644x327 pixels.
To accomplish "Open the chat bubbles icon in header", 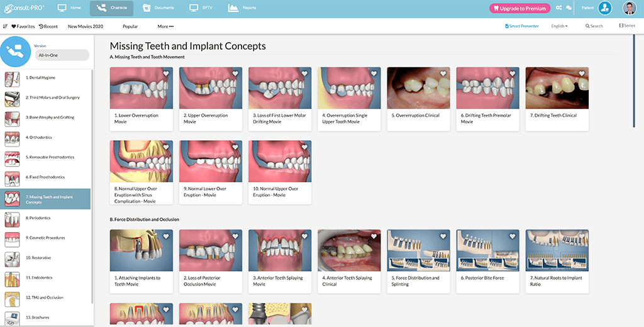I will [x=569, y=8].
